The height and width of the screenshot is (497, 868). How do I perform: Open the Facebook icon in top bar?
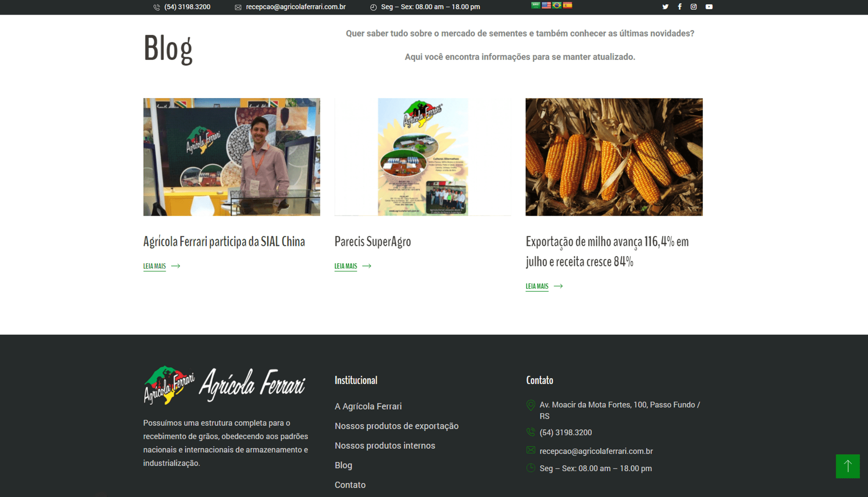(679, 7)
